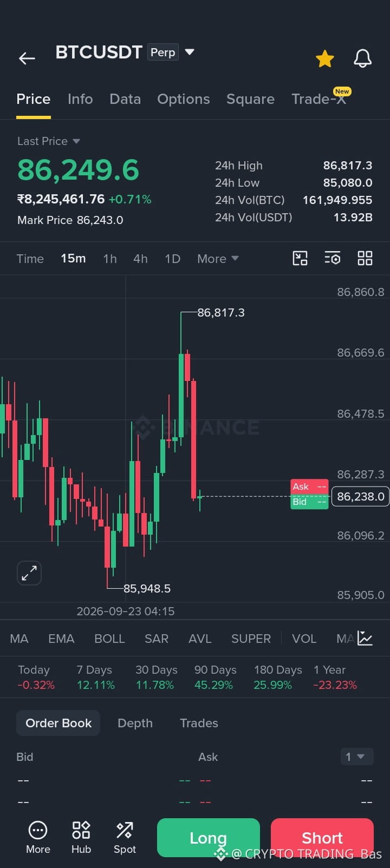Open the four-square grid view icon
390x868 pixels.
point(365,258)
